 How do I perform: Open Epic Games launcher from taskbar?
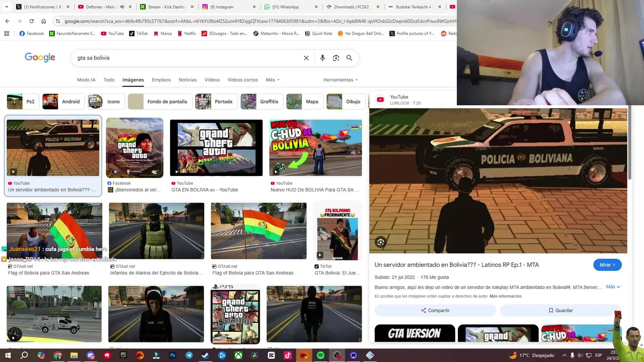[x=123, y=355]
